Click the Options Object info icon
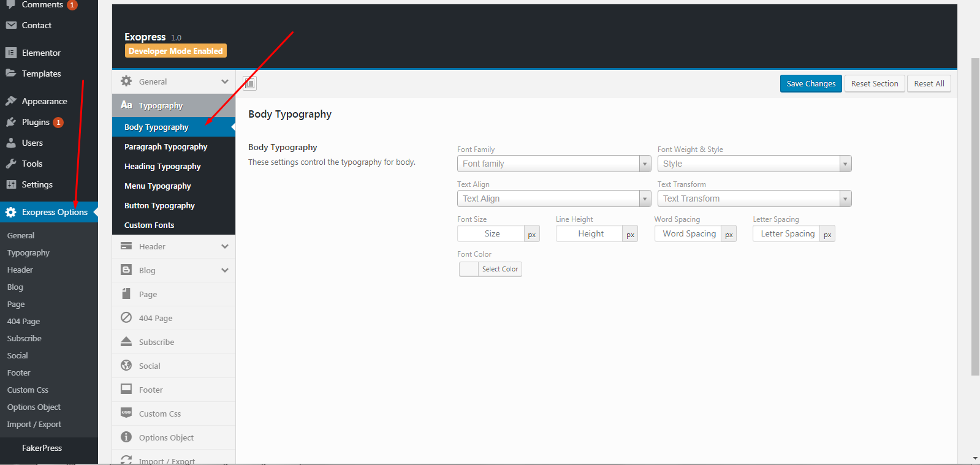980x465 pixels. tap(126, 437)
